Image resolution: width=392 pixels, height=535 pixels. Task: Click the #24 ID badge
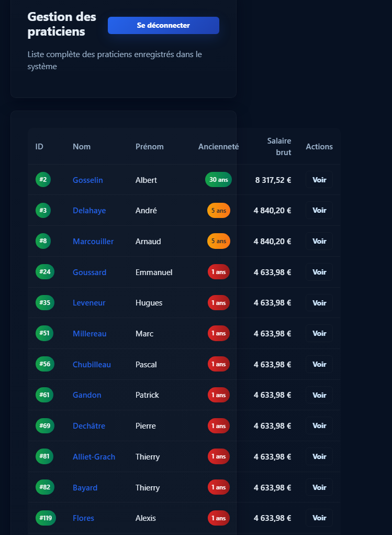click(44, 272)
